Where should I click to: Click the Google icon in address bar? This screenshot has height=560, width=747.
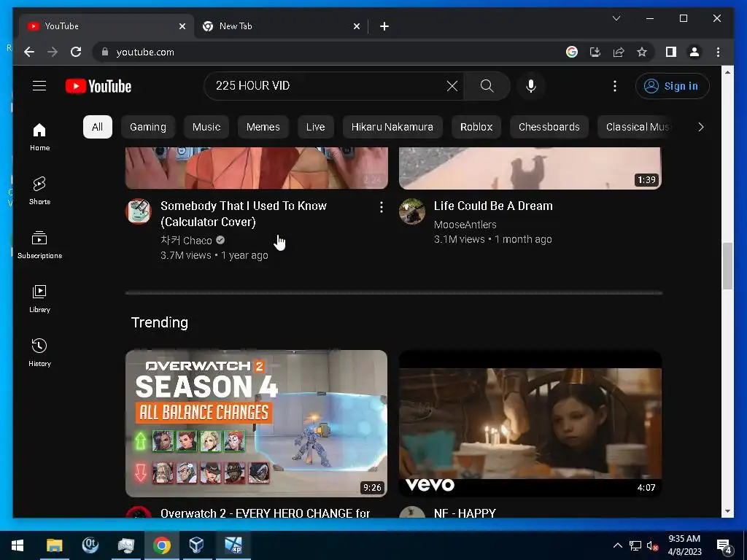(572, 52)
